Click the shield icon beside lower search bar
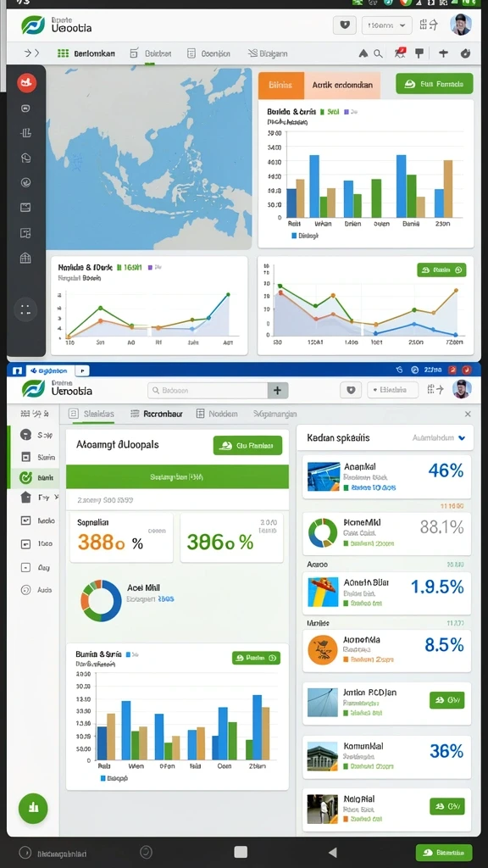The height and width of the screenshot is (868, 488). (351, 390)
